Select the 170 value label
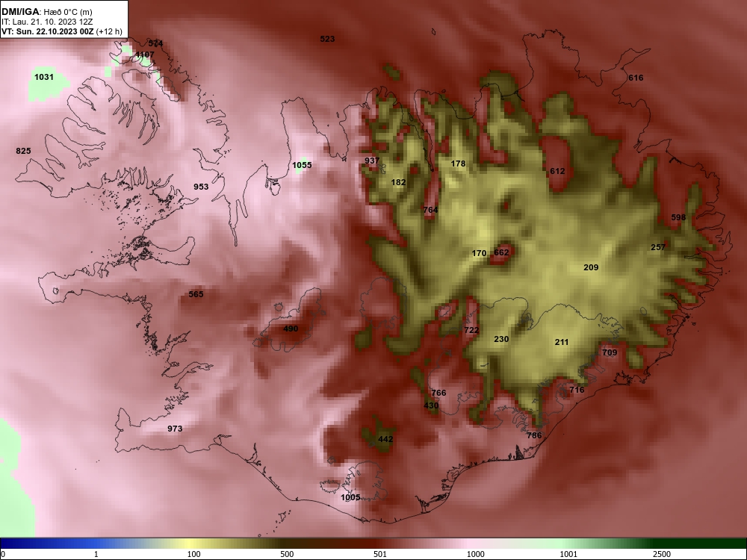Viewport: 747px width, 560px height. [x=480, y=253]
